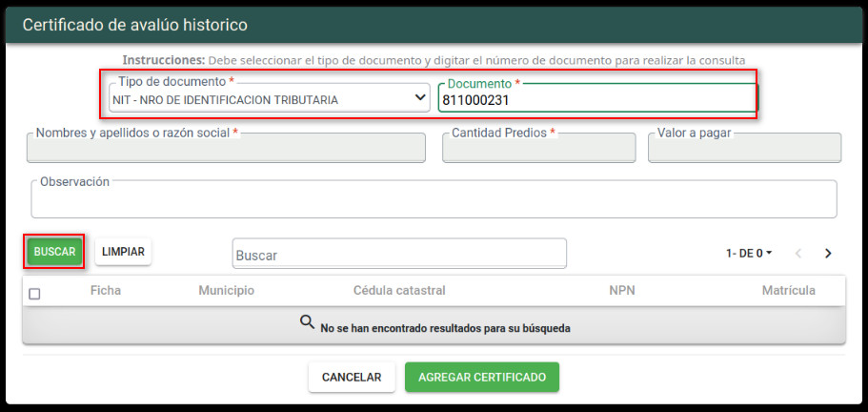Click the AGREGAR CERTIFICADO button
This screenshot has width=868, height=412.
482,377
